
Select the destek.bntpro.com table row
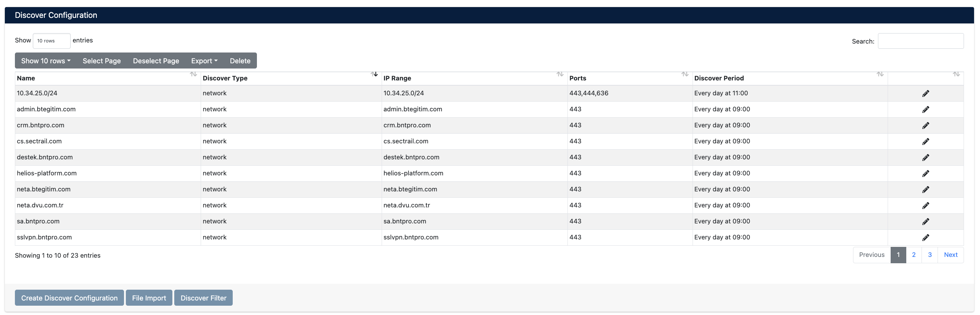click(45, 157)
